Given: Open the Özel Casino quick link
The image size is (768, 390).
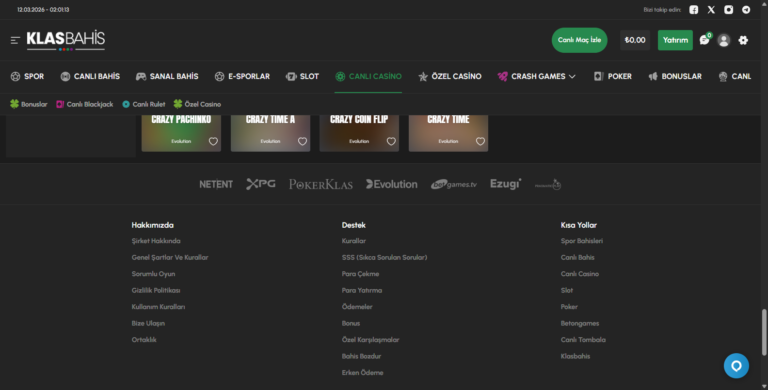Looking at the screenshot, I should [197, 104].
